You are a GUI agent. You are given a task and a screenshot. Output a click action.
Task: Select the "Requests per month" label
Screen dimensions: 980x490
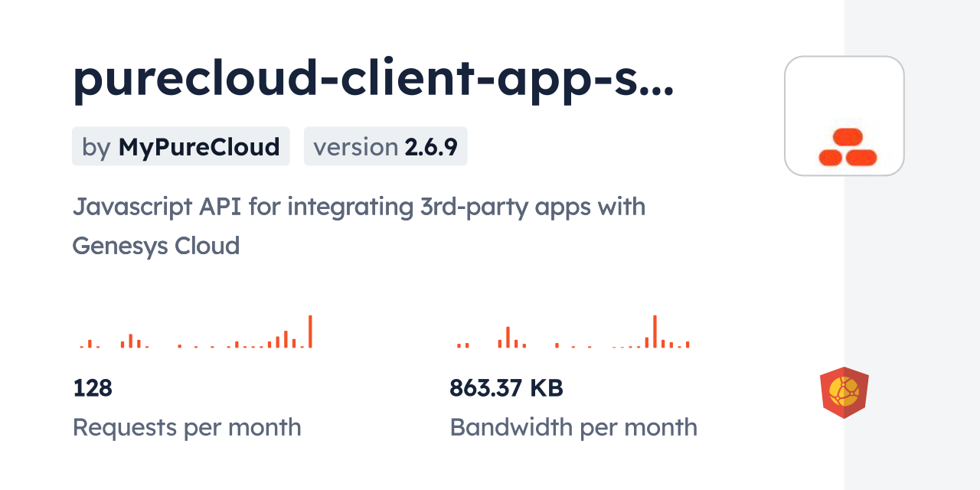click(x=187, y=427)
